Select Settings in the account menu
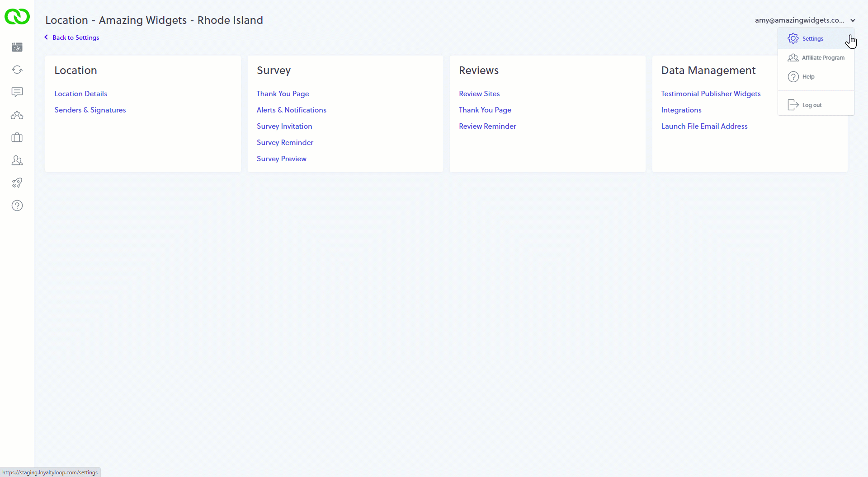Image resolution: width=868 pixels, height=477 pixels. point(816,38)
